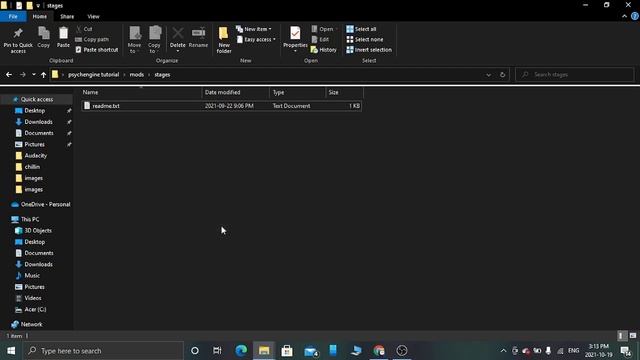This screenshot has height=360, width=640.
Task: Open recent locations dropdown arrow
Action: (33, 75)
